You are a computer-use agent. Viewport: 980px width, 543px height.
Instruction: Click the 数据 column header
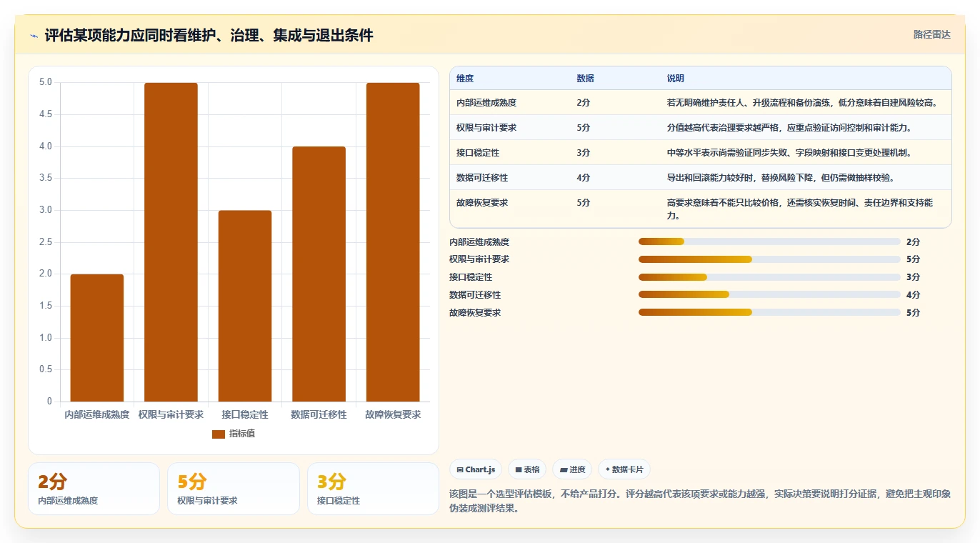[x=585, y=79]
